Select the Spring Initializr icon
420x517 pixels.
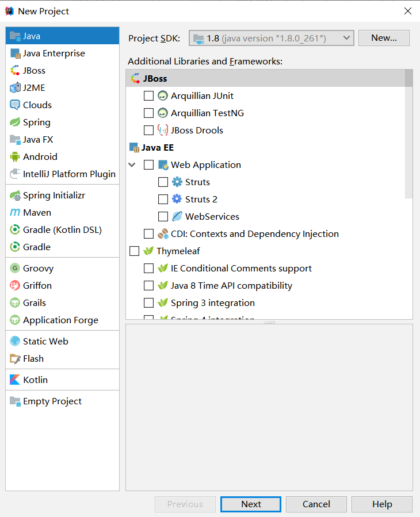(15, 196)
